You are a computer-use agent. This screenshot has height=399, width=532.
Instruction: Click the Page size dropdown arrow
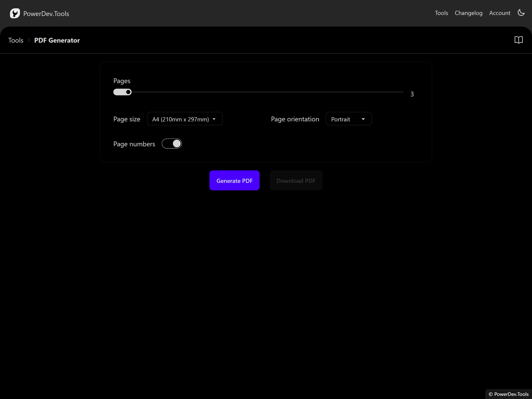tap(214, 119)
